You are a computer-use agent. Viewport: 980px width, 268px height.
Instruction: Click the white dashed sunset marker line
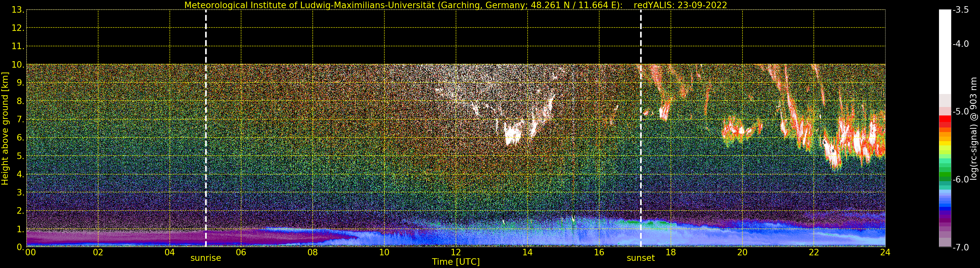[x=641, y=128]
